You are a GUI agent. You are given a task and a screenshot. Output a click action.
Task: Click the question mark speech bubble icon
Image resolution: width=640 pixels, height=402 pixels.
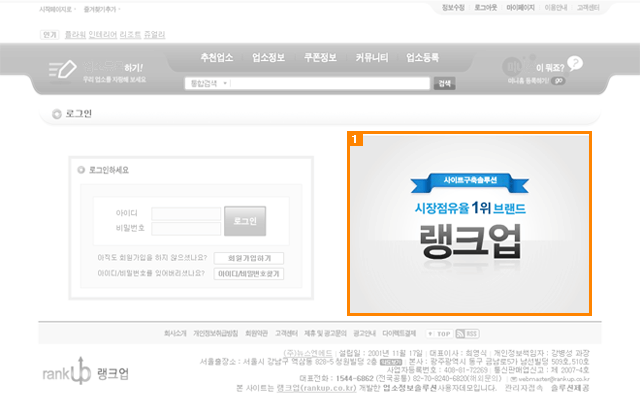point(575,63)
